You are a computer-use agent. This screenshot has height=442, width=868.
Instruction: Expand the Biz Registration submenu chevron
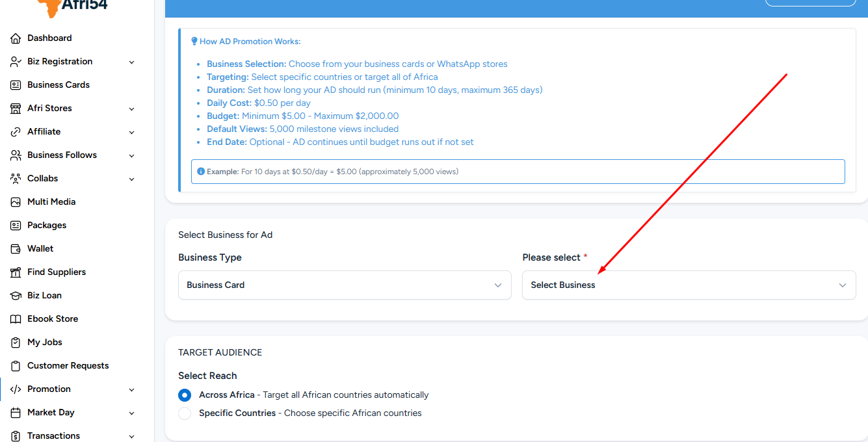coord(131,62)
